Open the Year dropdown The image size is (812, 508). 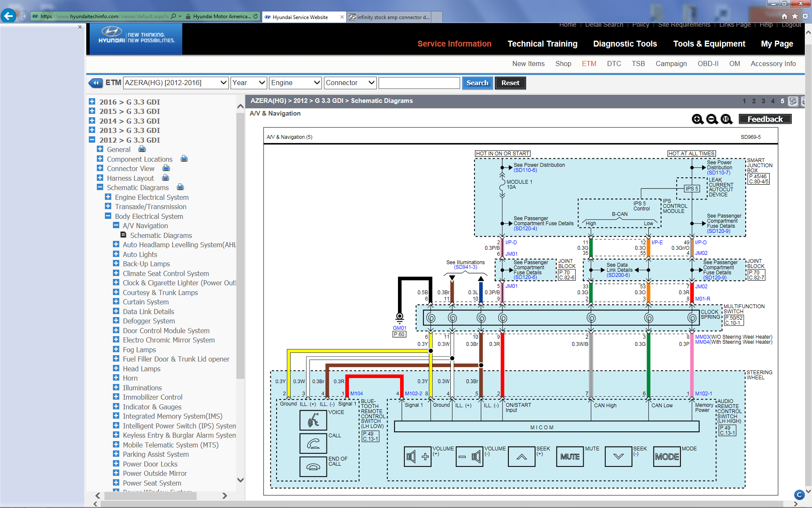[249, 83]
